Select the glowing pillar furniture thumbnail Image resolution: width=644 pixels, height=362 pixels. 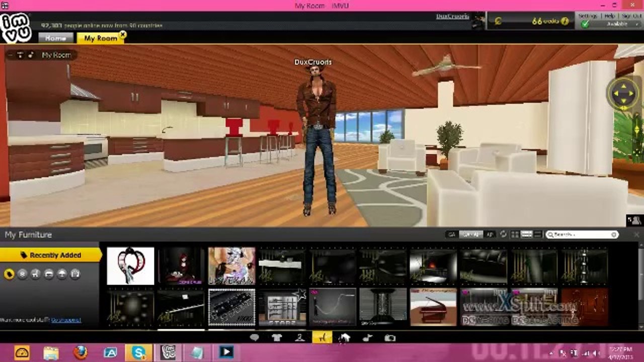(x=383, y=307)
